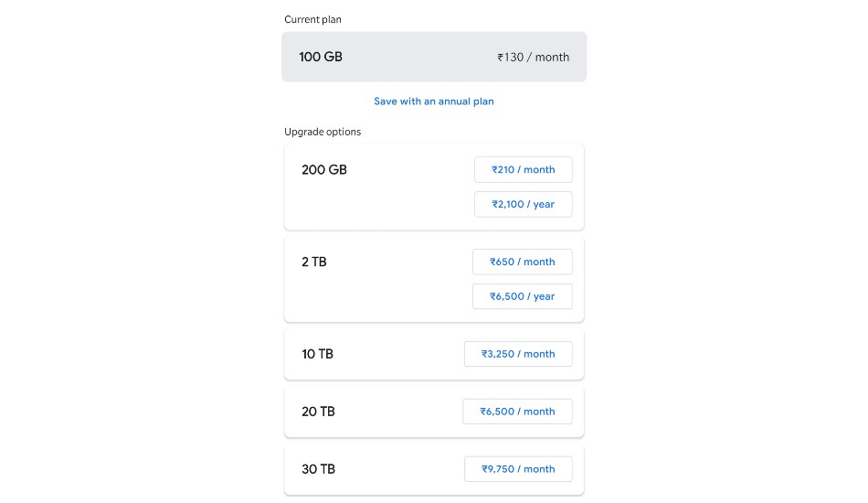Select the 2 TB ₹6,500 yearly option

point(522,296)
